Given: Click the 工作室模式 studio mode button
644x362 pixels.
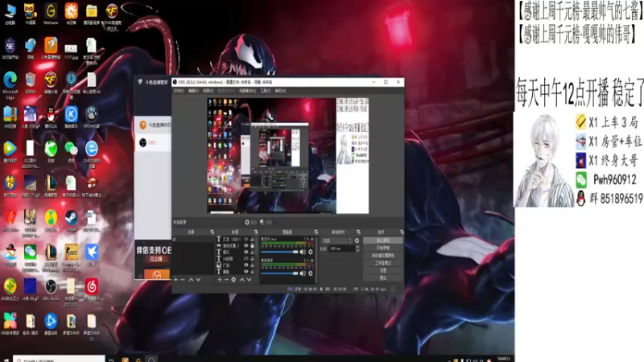Looking at the screenshot, I should (x=383, y=263).
